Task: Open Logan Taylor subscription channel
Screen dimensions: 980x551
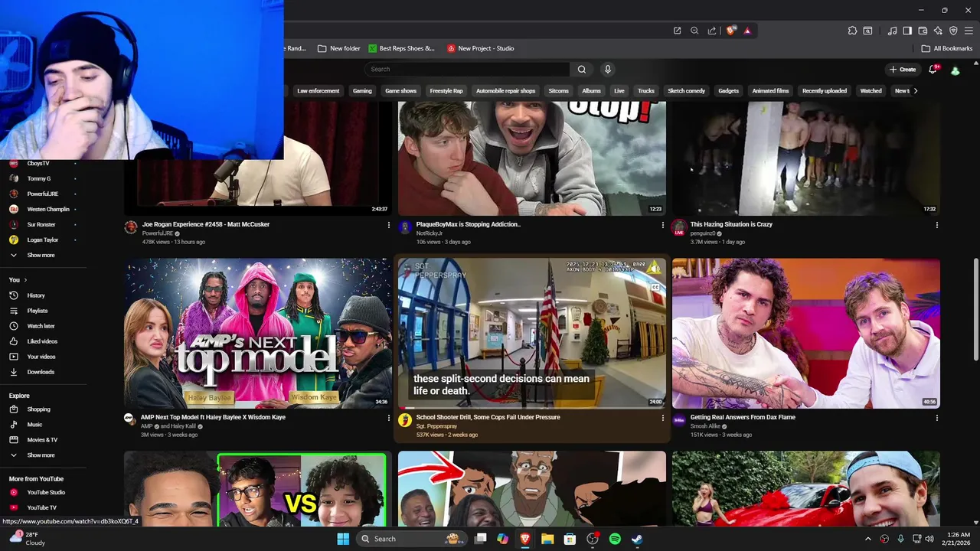Action: point(43,240)
